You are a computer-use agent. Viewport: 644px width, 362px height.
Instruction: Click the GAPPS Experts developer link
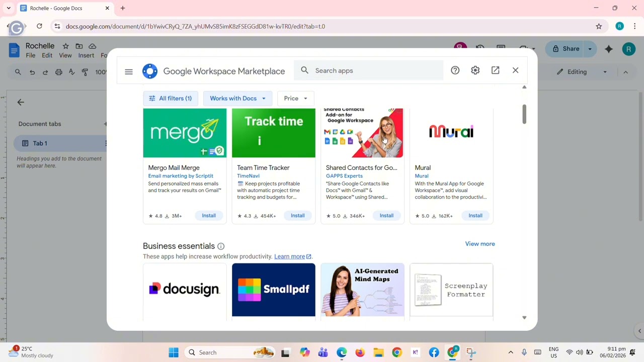(344, 176)
